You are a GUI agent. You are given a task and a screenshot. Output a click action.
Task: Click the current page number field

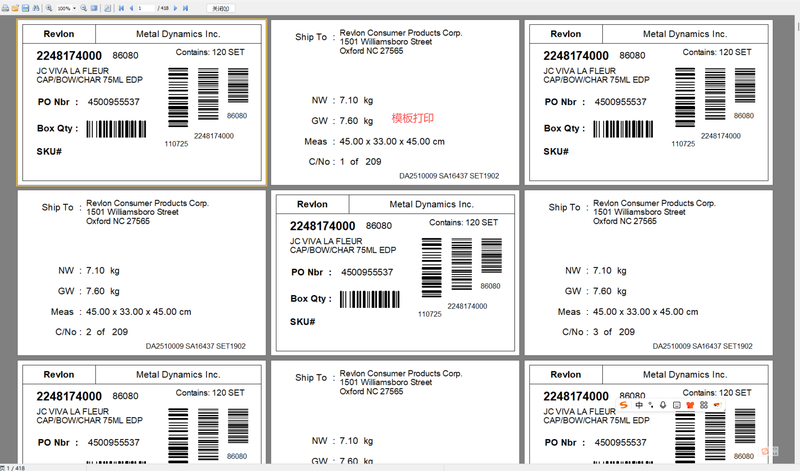coord(146,8)
